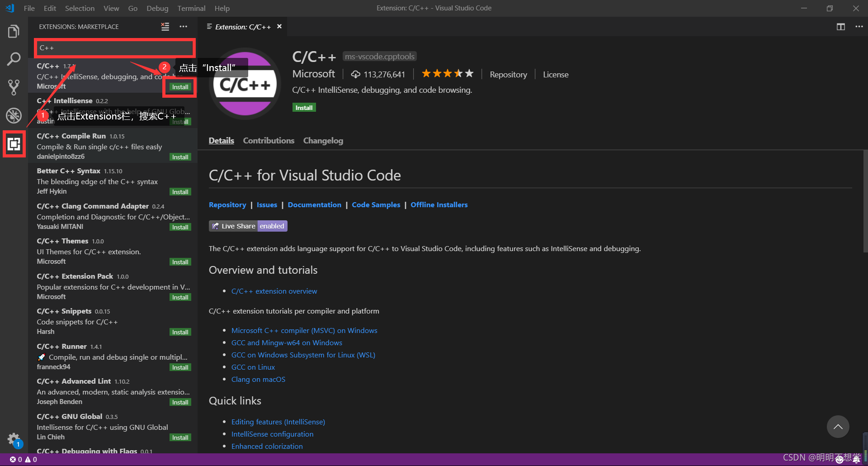Open the Extensions view in activity bar
Screen dimensions: 868x466
[14, 144]
